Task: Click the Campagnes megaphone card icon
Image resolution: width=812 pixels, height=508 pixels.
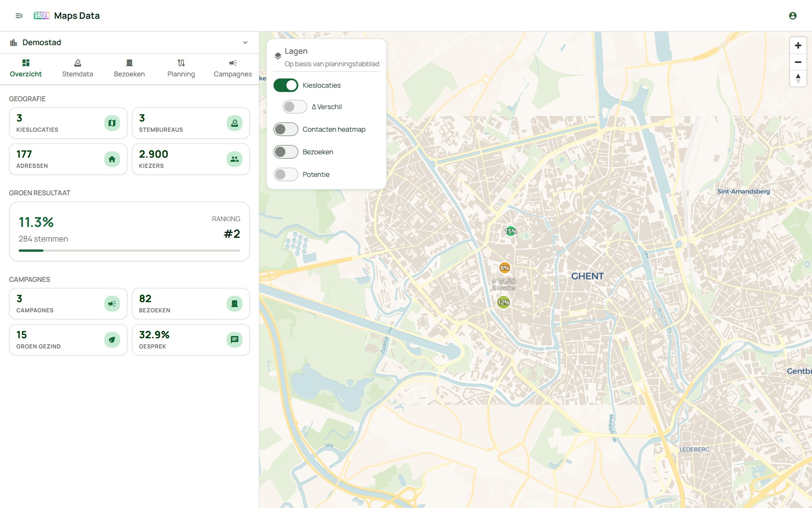Action: (112, 304)
